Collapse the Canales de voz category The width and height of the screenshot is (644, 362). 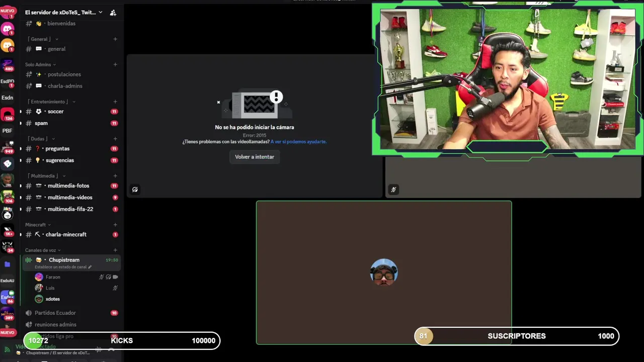click(x=43, y=250)
